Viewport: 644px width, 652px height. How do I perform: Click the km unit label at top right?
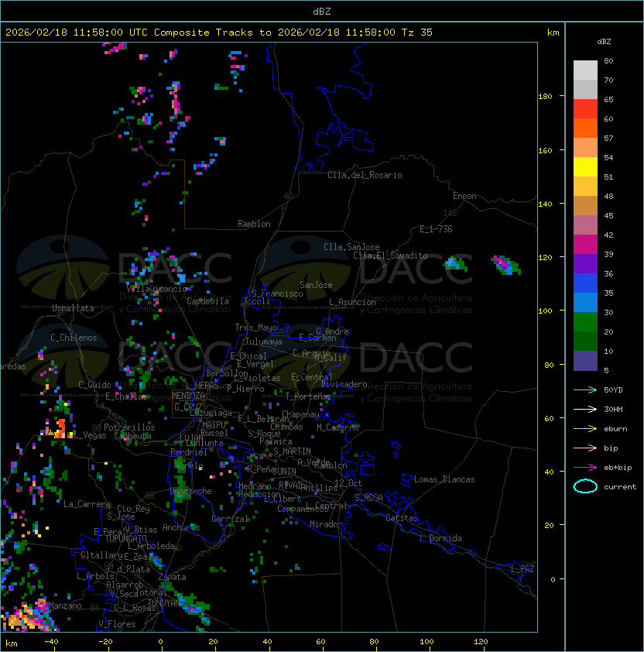click(x=553, y=33)
